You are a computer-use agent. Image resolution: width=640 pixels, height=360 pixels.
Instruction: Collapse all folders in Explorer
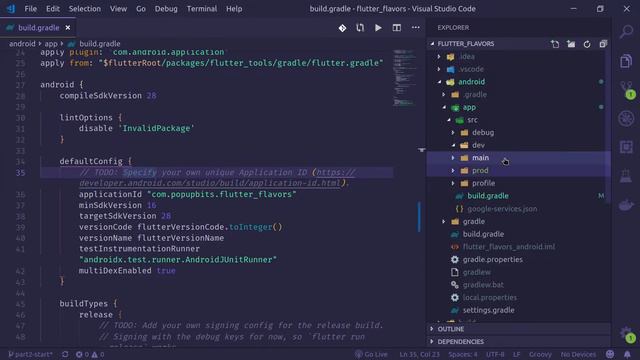tap(603, 44)
